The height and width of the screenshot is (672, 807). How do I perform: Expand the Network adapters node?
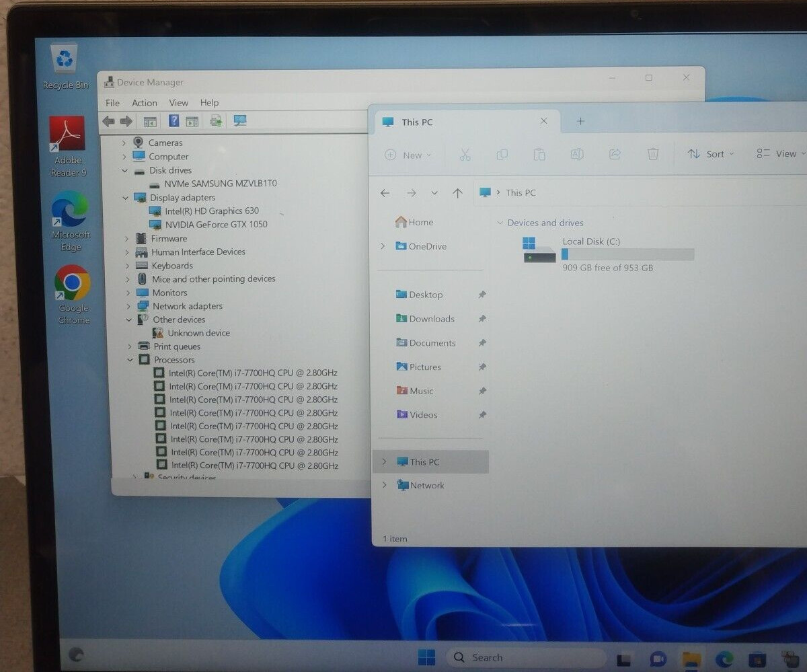[128, 306]
